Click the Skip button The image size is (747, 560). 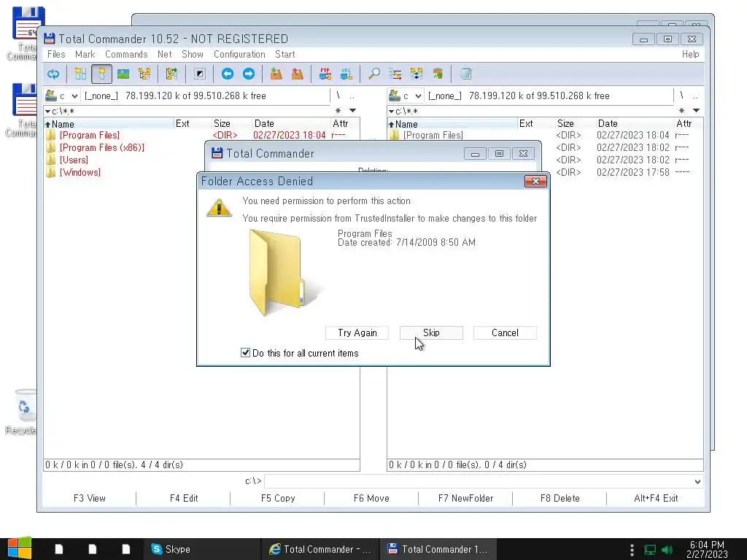click(x=431, y=332)
